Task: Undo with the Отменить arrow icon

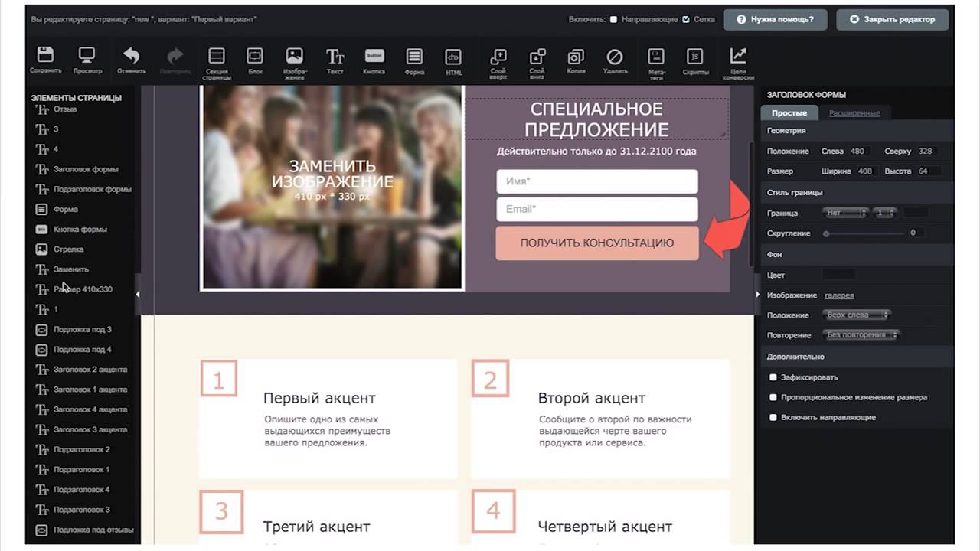Action: [132, 55]
